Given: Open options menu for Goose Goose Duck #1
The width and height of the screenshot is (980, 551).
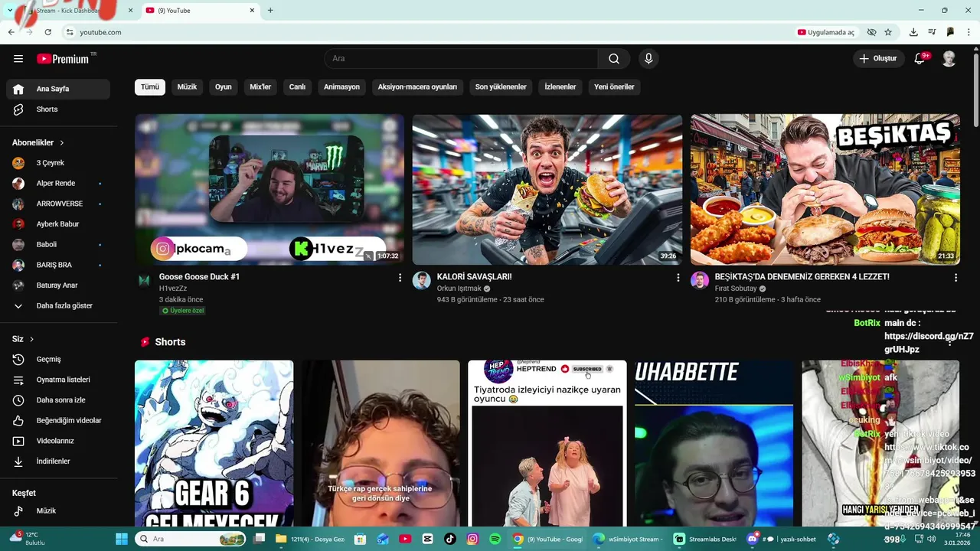Looking at the screenshot, I should 400,278.
